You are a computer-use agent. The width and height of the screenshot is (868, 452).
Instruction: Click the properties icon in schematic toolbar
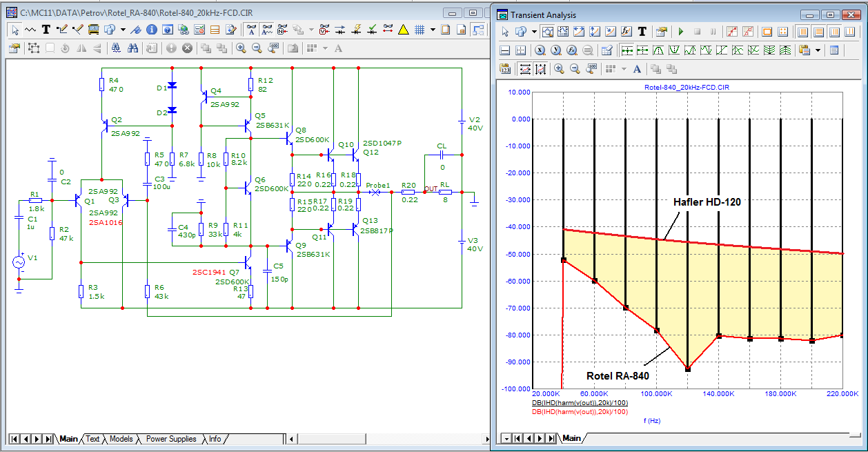13,48
